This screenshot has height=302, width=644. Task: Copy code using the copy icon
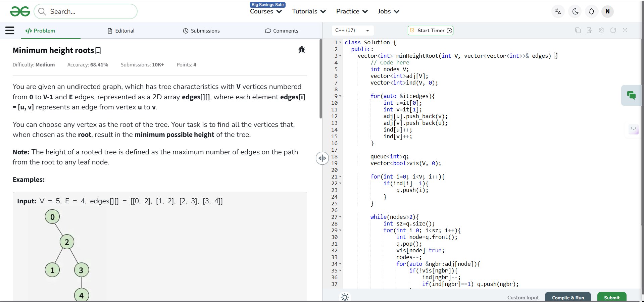(x=578, y=30)
